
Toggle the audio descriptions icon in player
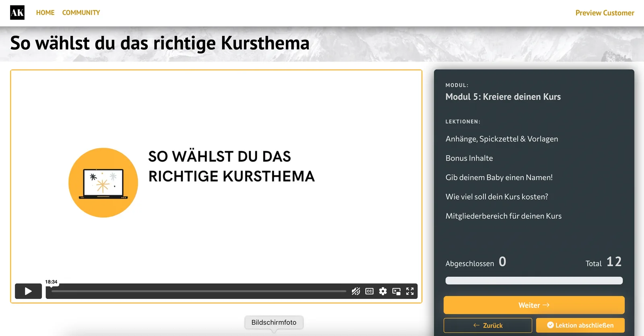coord(356,291)
